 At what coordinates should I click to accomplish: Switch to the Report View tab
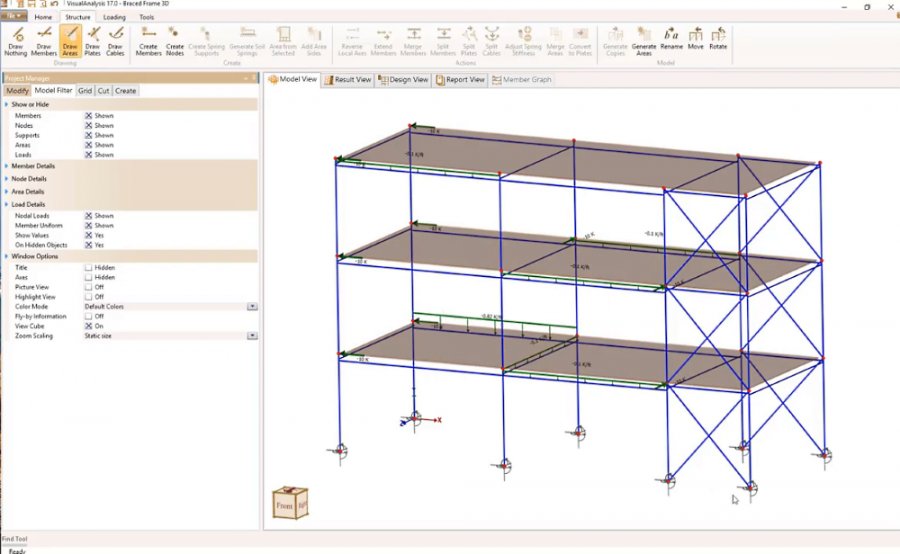(460, 80)
